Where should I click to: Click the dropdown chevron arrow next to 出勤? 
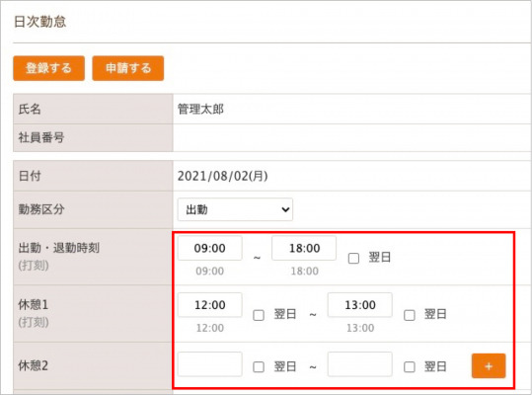[285, 209]
